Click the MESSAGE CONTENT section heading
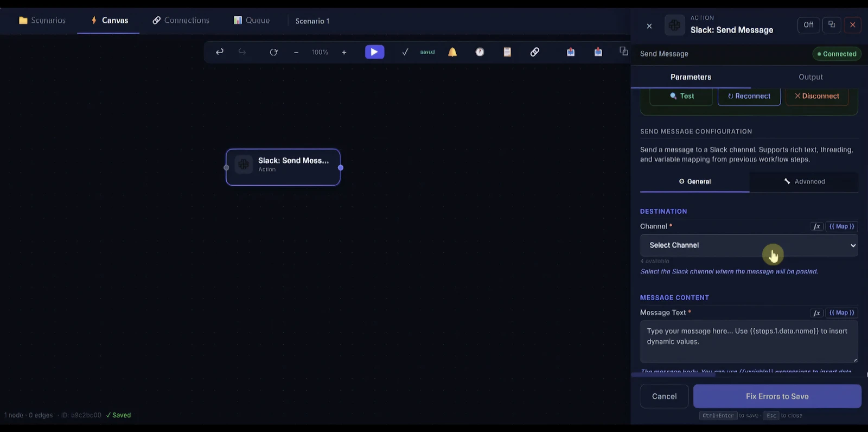Viewport: 868px width, 432px height. coord(674,298)
